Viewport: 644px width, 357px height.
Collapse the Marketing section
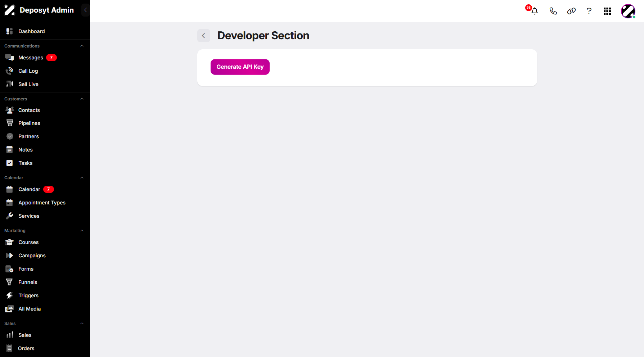[x=82, y=231]
